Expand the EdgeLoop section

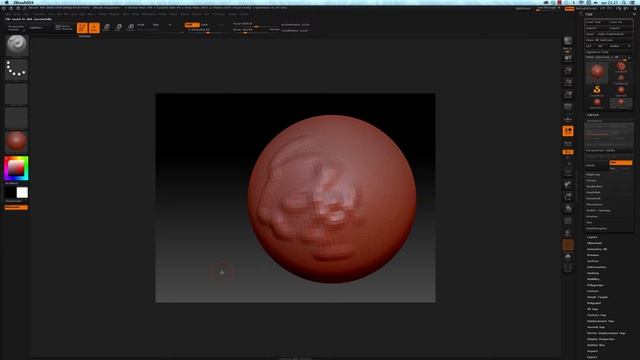coord(593,174)
